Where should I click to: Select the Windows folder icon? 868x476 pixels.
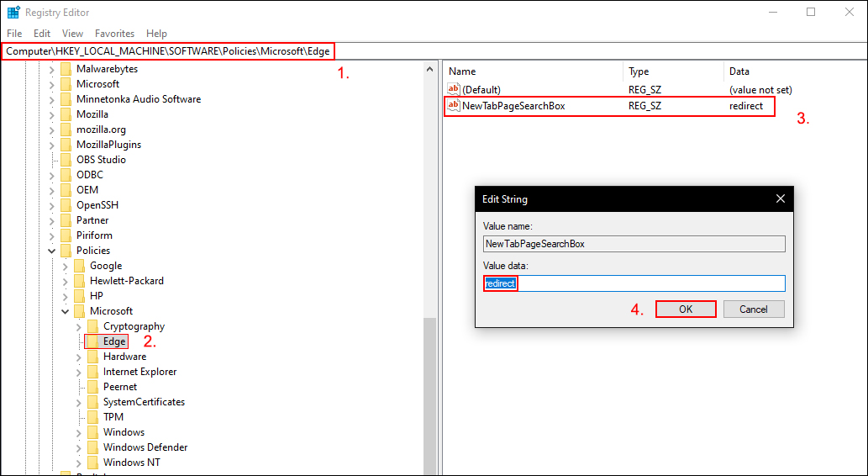pos(93,432)
